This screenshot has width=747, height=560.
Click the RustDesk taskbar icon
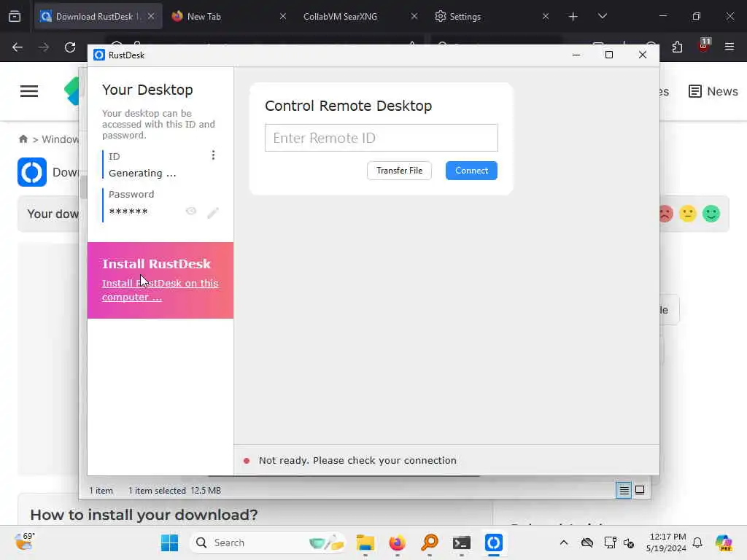(494, 542)
